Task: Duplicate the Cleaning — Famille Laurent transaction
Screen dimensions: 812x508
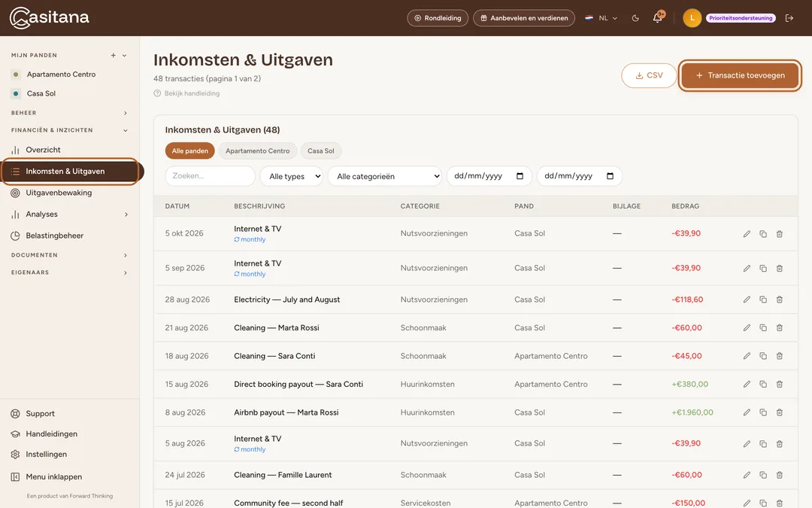Action: (x=763, y=475)
